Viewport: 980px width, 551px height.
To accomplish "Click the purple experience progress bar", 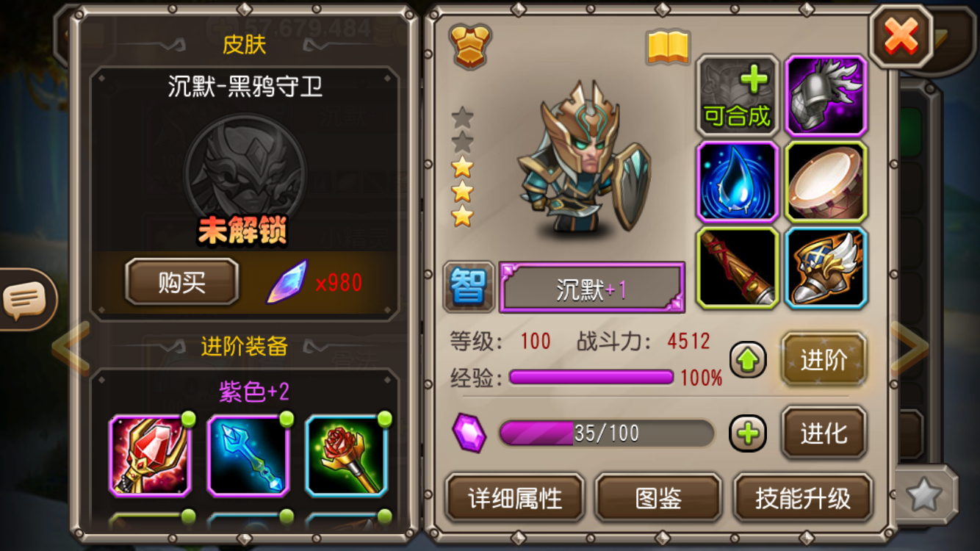I will (591, 378).
